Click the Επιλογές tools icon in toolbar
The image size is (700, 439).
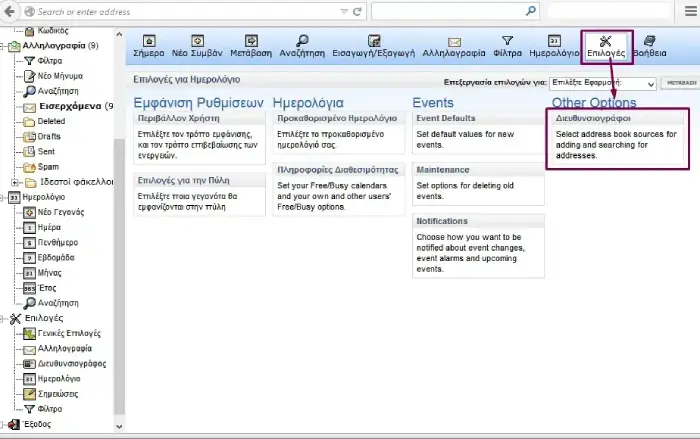pos(606,42)
